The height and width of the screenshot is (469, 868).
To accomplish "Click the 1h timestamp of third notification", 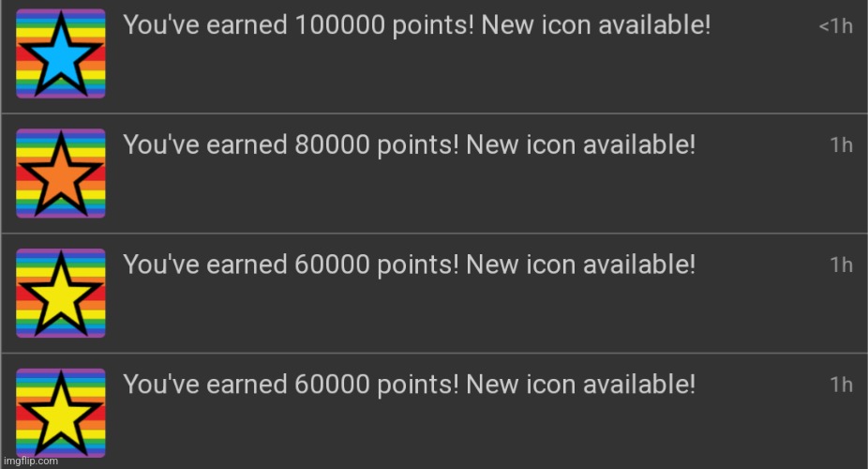I will click(842, 265).
